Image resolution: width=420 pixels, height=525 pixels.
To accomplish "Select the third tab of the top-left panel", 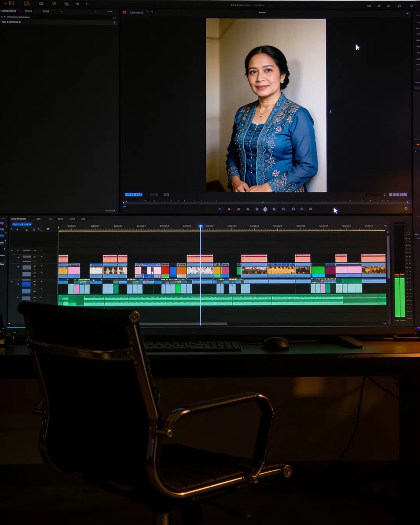I will [46, 11].
